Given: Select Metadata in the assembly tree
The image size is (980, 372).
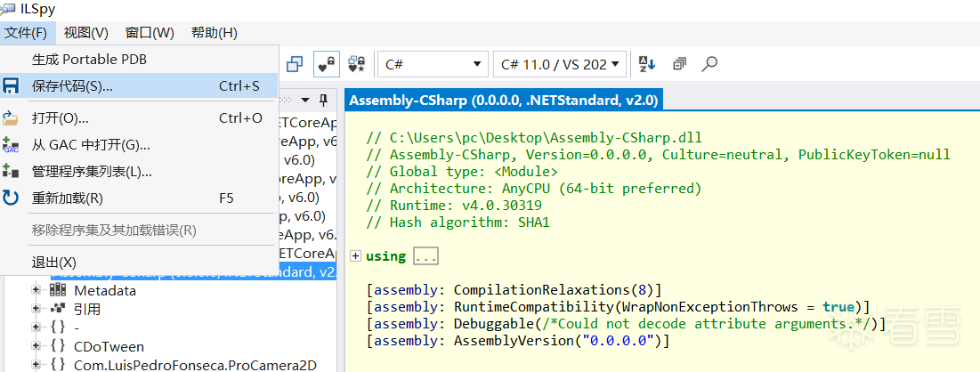Looking at the screenshot, I should [x=105, y=291].
